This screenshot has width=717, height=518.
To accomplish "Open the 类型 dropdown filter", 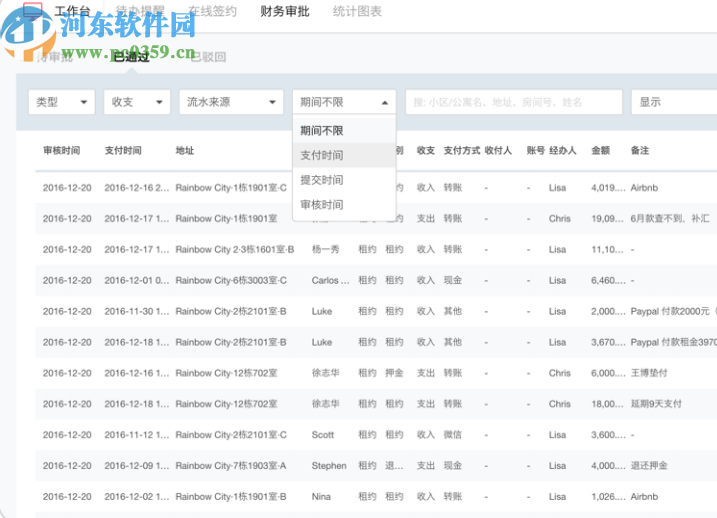I will [61, 102].
